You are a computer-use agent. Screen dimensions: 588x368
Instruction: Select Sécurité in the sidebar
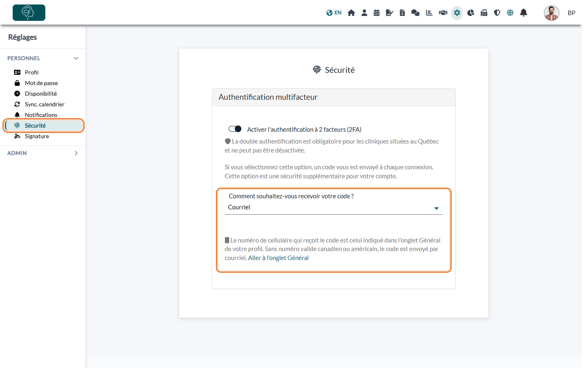tap(44, 126)
